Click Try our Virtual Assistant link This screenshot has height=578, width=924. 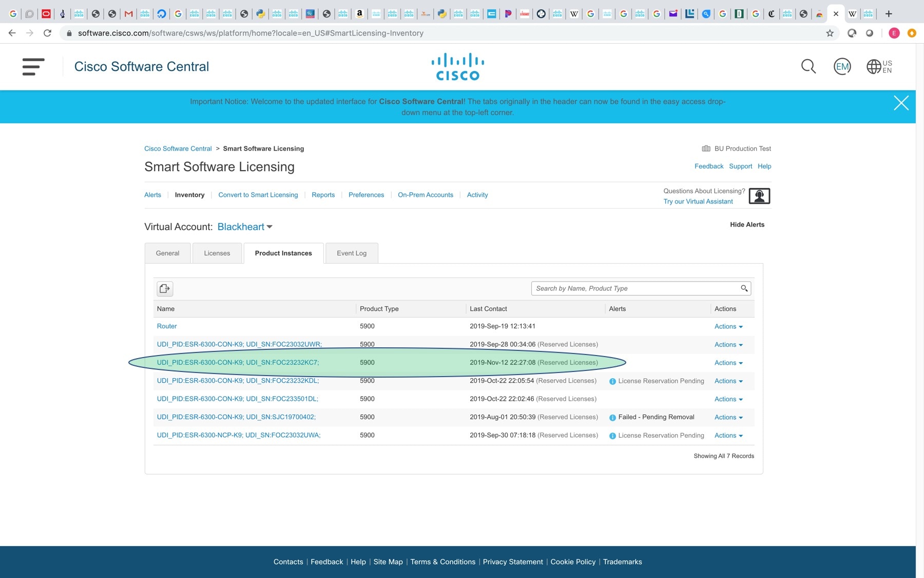[698, 201]
